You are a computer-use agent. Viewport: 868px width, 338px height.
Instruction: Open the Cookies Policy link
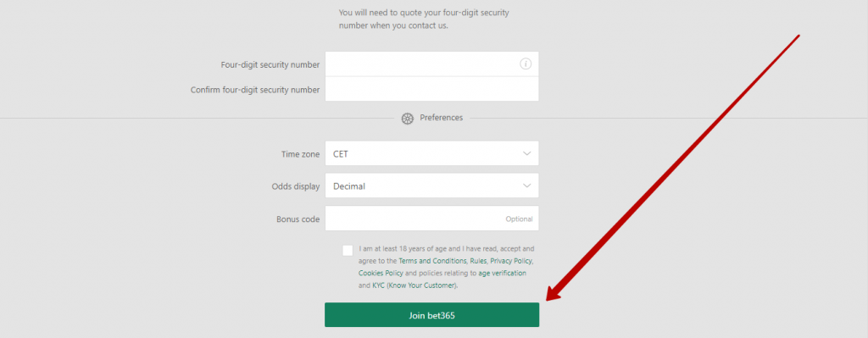pos(381,274)
